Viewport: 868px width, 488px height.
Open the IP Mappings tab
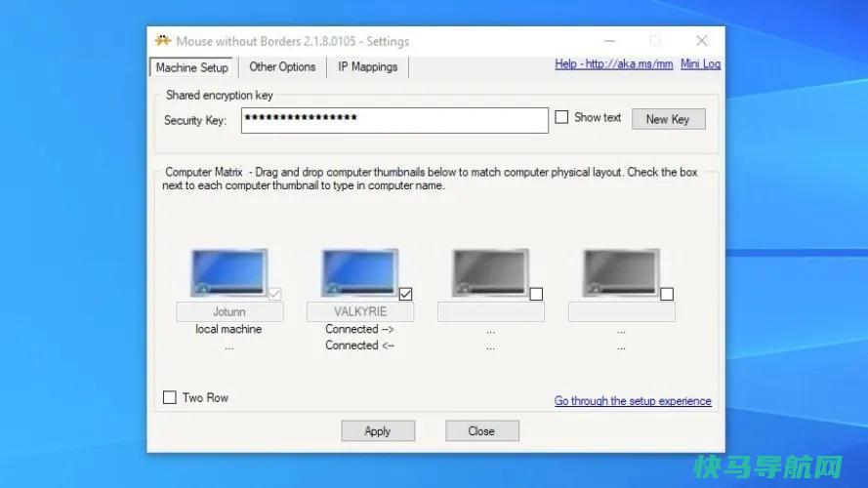(367, 67)
